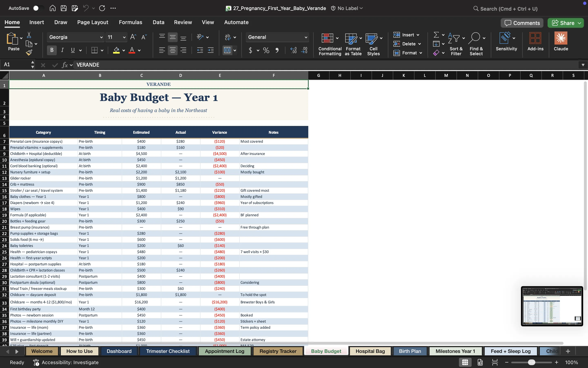
Task: Click the Increase Font Size icon
Action: point(133,37)
